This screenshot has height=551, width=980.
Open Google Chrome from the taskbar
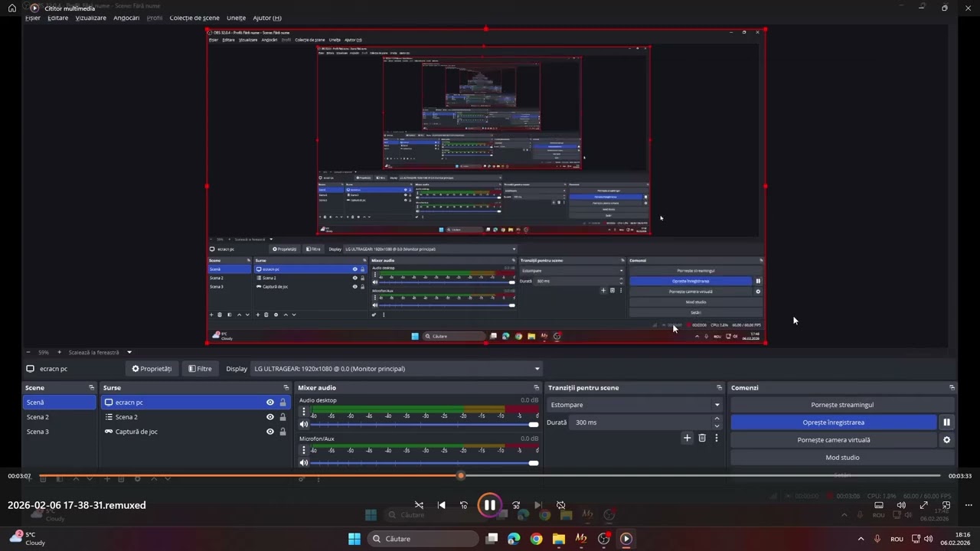point(536,539)
